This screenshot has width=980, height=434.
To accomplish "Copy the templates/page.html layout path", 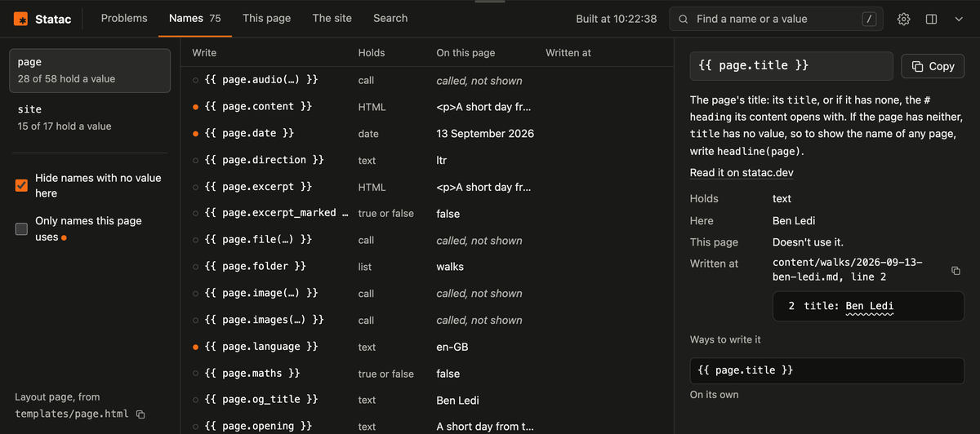I will coord(140,414).
